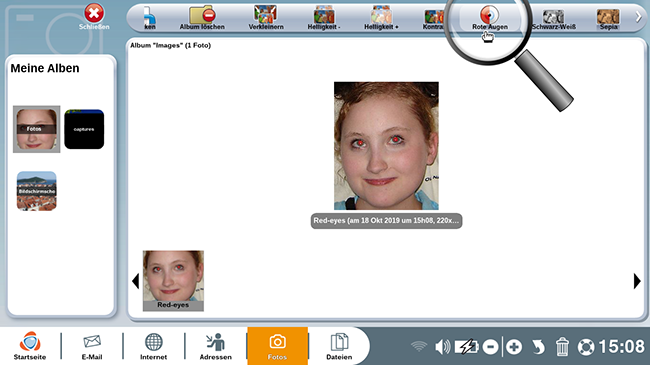Open the Internet section
650x365 pixels.
153,346
